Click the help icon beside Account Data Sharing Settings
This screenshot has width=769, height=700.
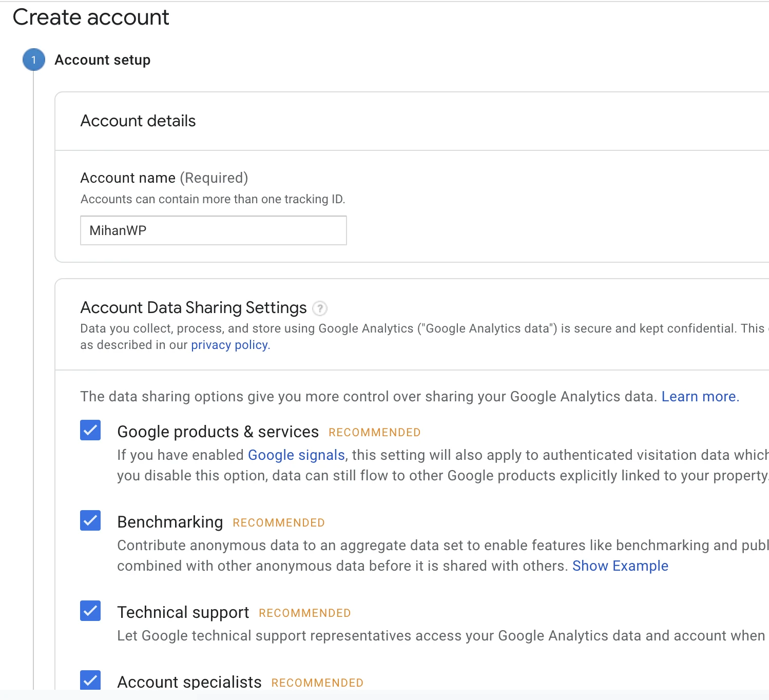[x=320, y=308]
